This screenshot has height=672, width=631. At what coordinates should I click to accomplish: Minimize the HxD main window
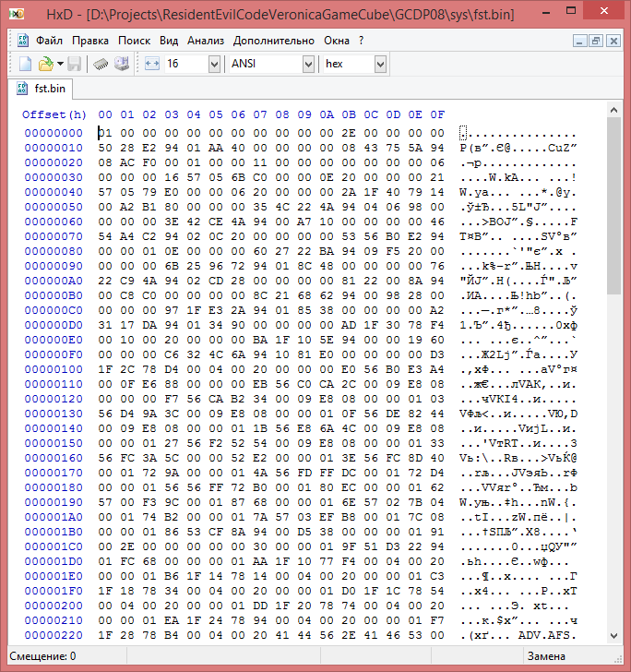tap(546, 12)
